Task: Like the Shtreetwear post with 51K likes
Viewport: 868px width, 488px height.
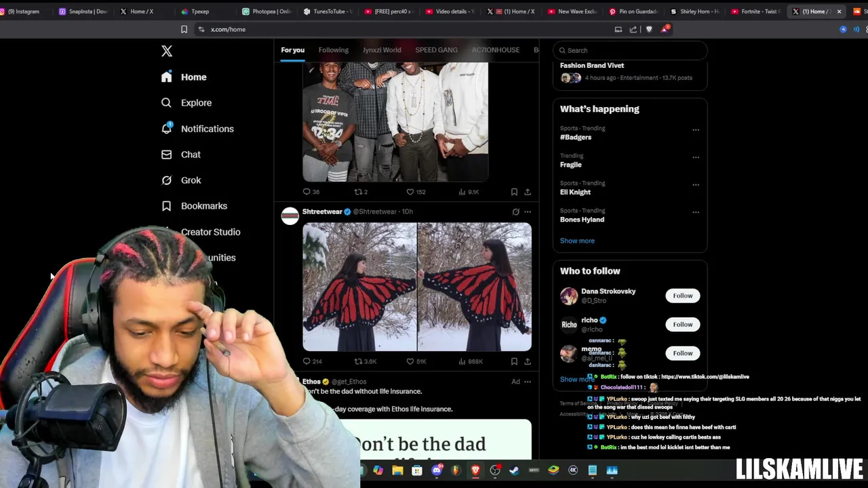Action: click(416, 361)
